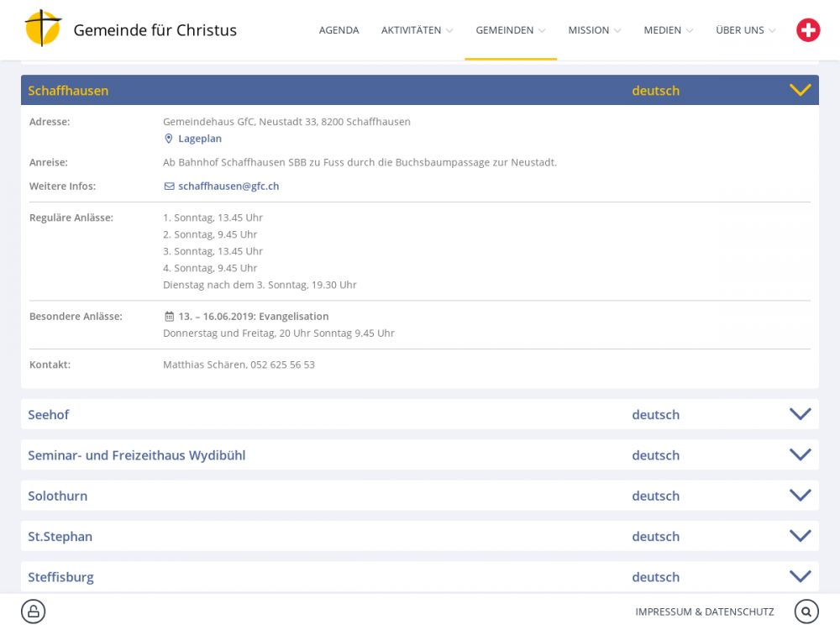This screenshot has width=840, height=630.
Task: Expand the St.Stephan entry chevron
Action: [x=800, y=536]
